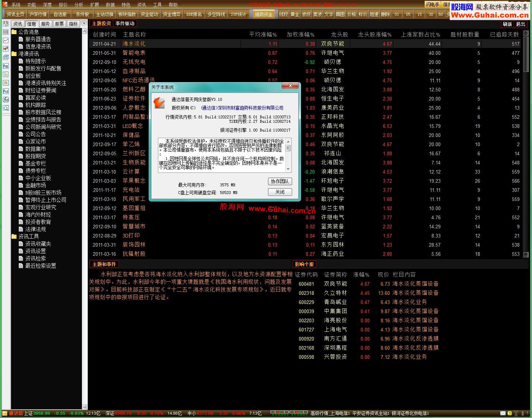Open the 股市数据风云榜 tree item
The width and height of the screenshot is (532, 418).
tap(43, 112)
